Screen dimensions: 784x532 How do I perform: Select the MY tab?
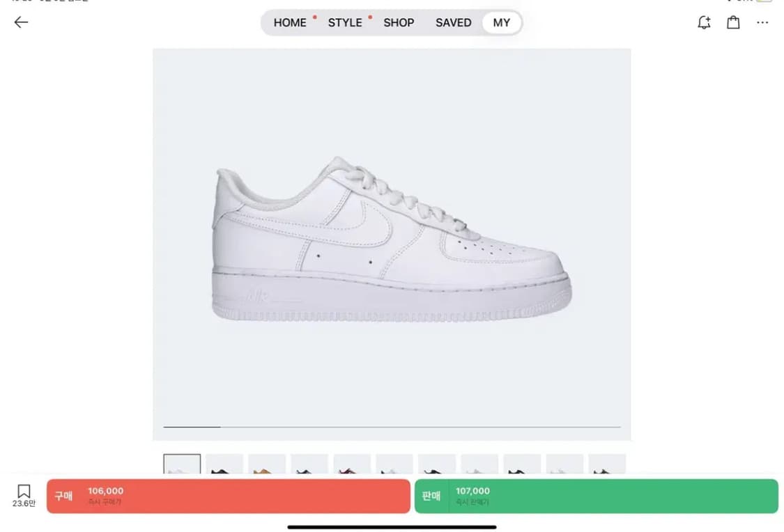click(x=502, y=22)
